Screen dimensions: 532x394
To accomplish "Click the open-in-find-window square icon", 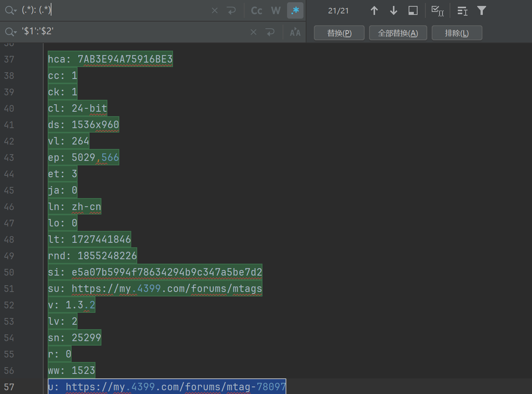I will point(413,10).
